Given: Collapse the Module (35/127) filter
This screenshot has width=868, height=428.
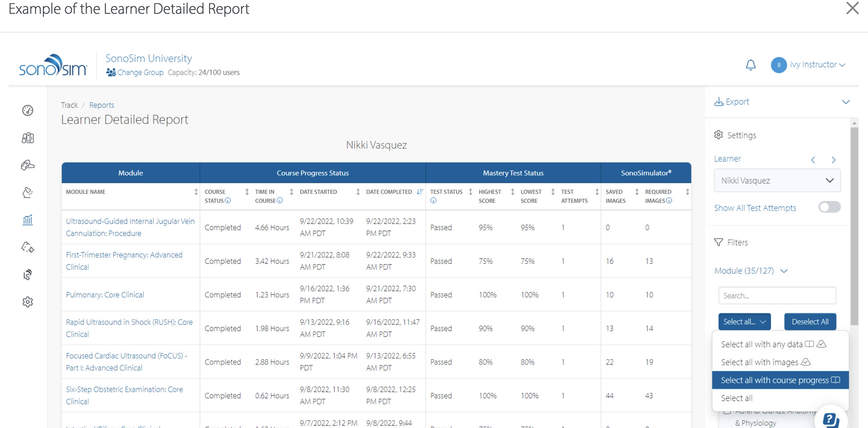Looking at the screenshot, I should point(784,271).
